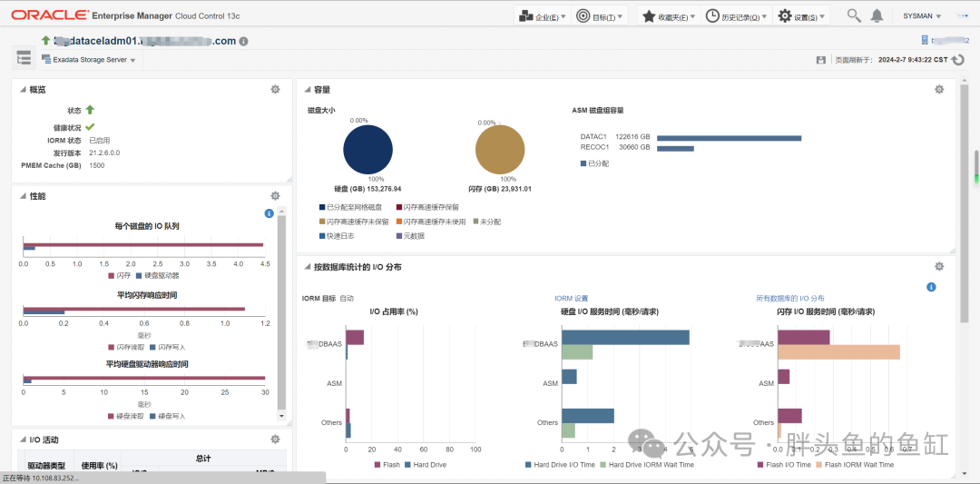980x484 pixels.
Task: Open the 历史记录(O) menu
Action: click(736, 16)
